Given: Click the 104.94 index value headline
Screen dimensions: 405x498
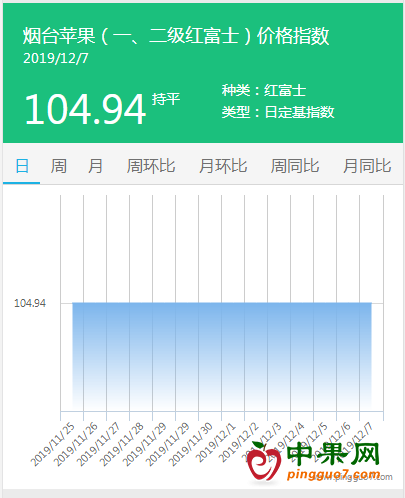Looking at the screenshot, I should (x=85, y=109).
